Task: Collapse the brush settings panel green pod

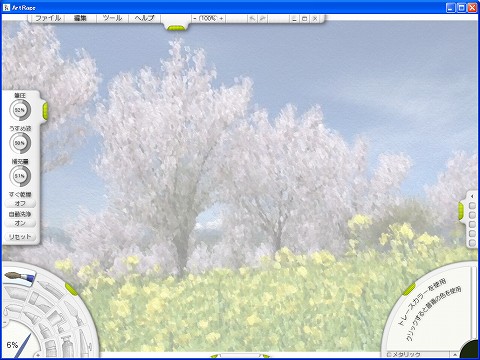Action: 45,111
